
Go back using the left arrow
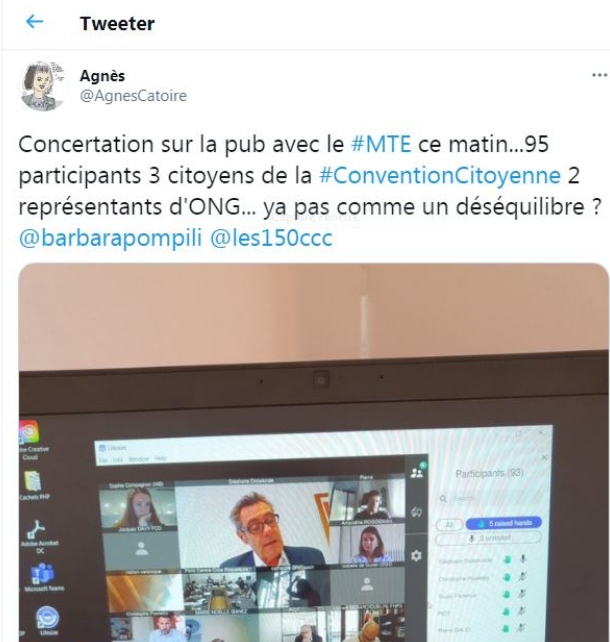34,22
